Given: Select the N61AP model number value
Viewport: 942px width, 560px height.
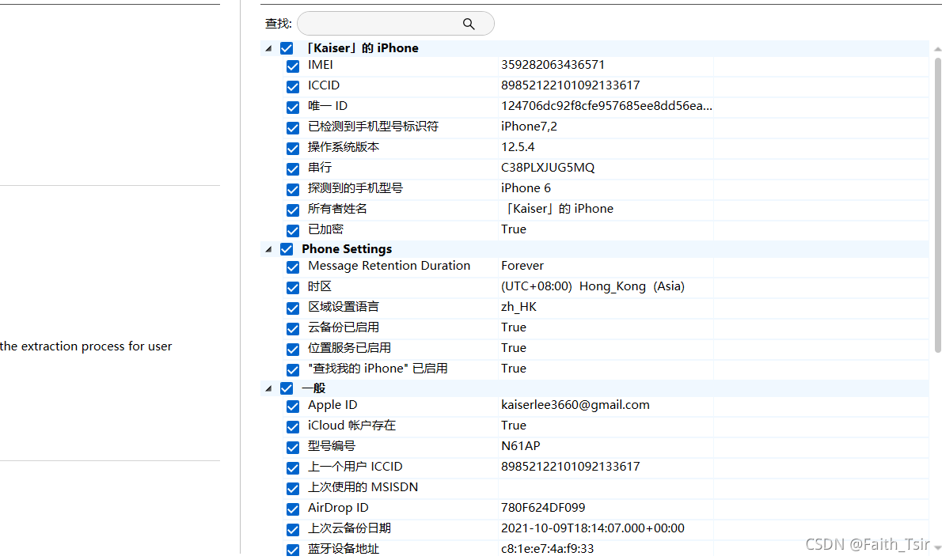Looking at the screenshot, I should point(520,446).
